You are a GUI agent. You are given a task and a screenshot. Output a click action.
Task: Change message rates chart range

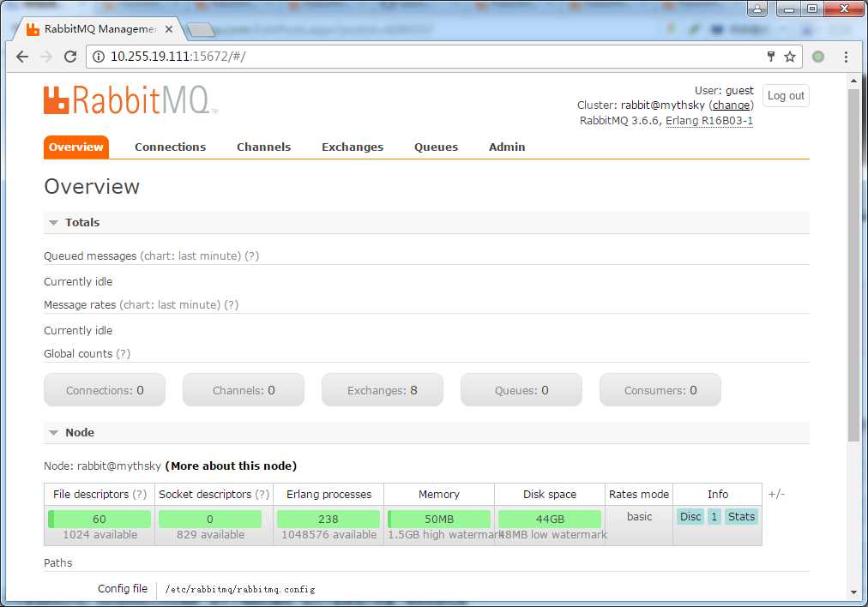tap(170, 305)
